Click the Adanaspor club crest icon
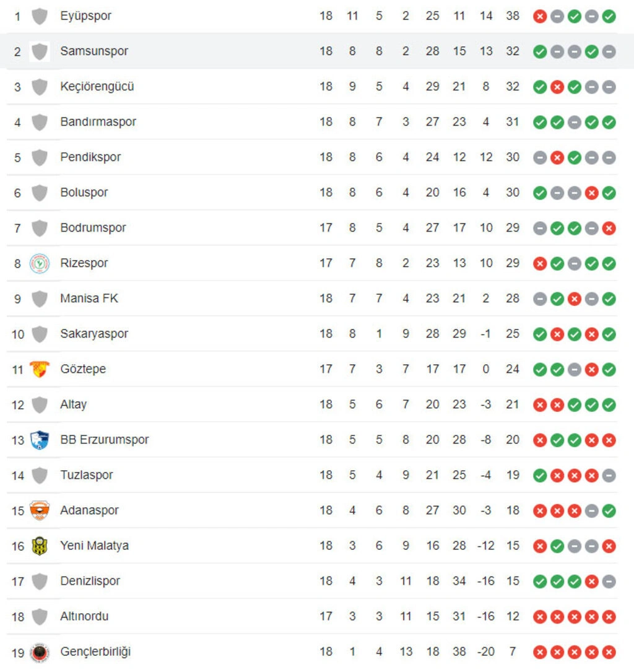 pyautogui.click(x=40, y=510)
